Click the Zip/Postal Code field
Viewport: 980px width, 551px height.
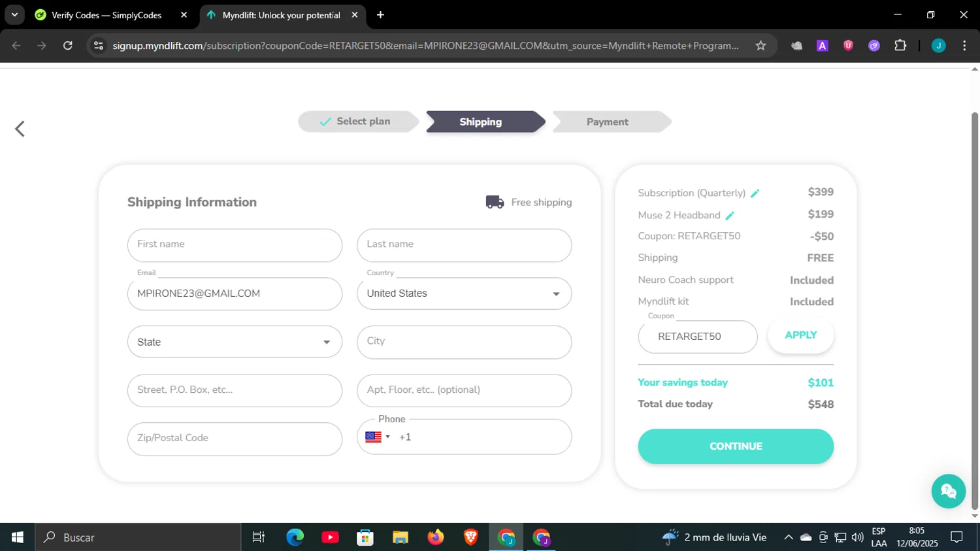pos(235,439)
